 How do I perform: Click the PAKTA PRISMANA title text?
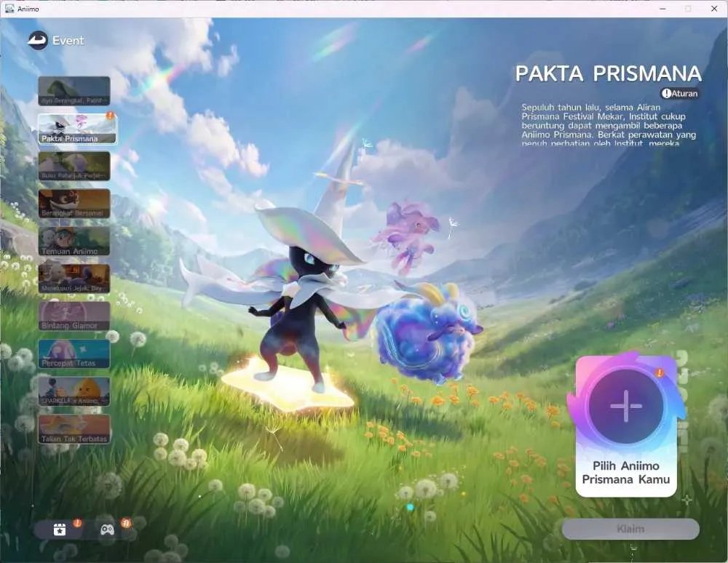click(x=608, y=73)
